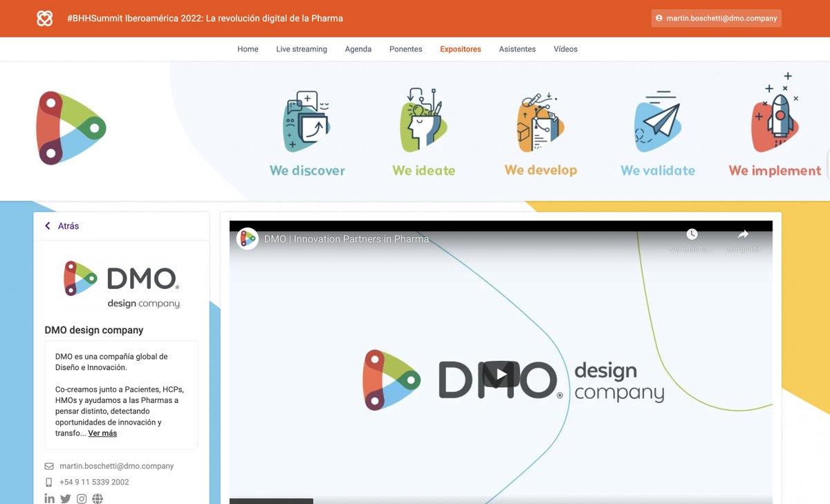Screen dimensions: 830x504
Task: Click the BHH heart logo in header
Action: tap(45, 19)
